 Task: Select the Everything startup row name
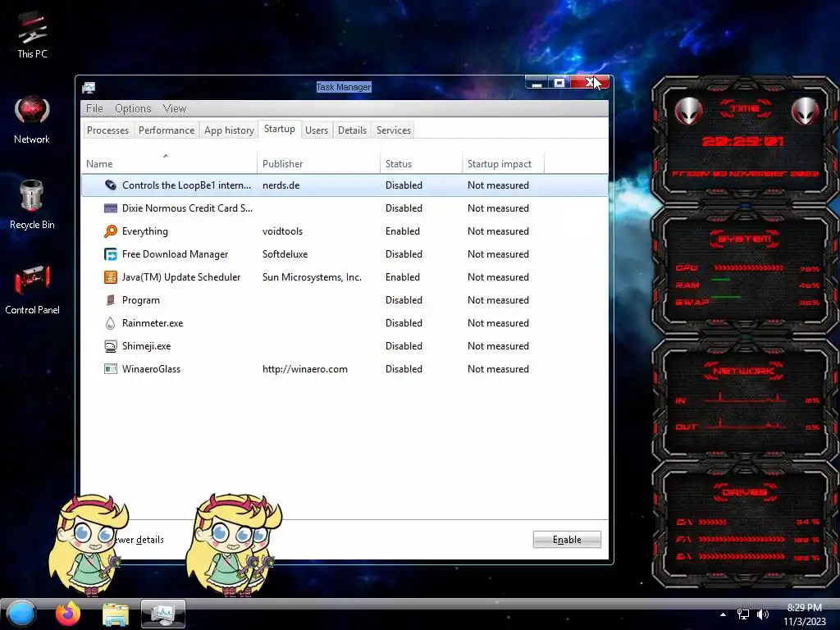point(144,231)
